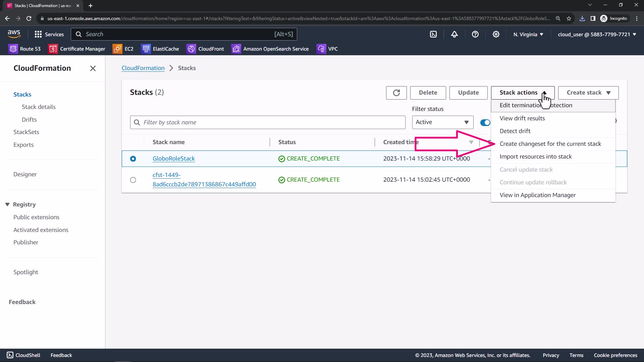Select the cfst-1449 stack radio button
The height and width of the screenshot is (362, 644).
tap(133, 180)
